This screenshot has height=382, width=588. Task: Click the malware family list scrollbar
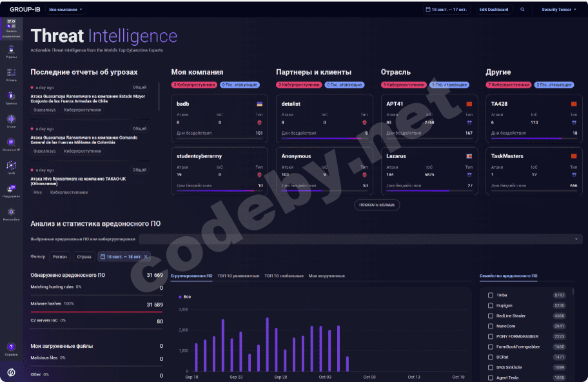click(x=573, y=292)
